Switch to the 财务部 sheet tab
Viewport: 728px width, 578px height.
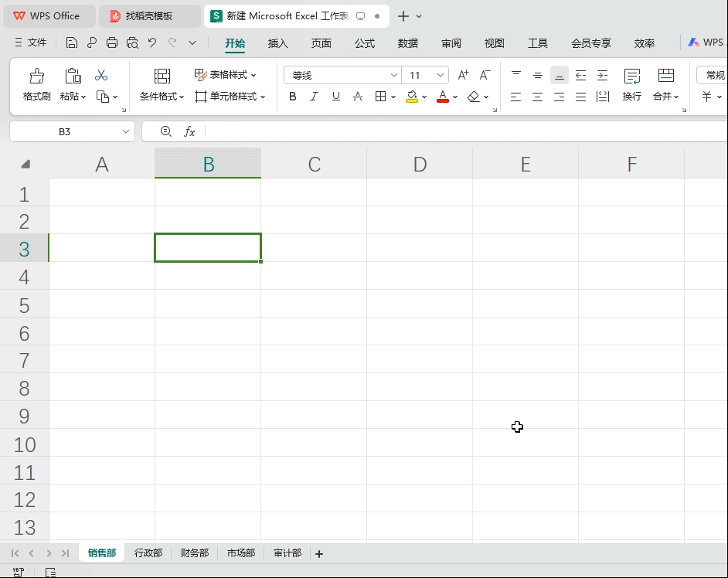pos(195,553)
